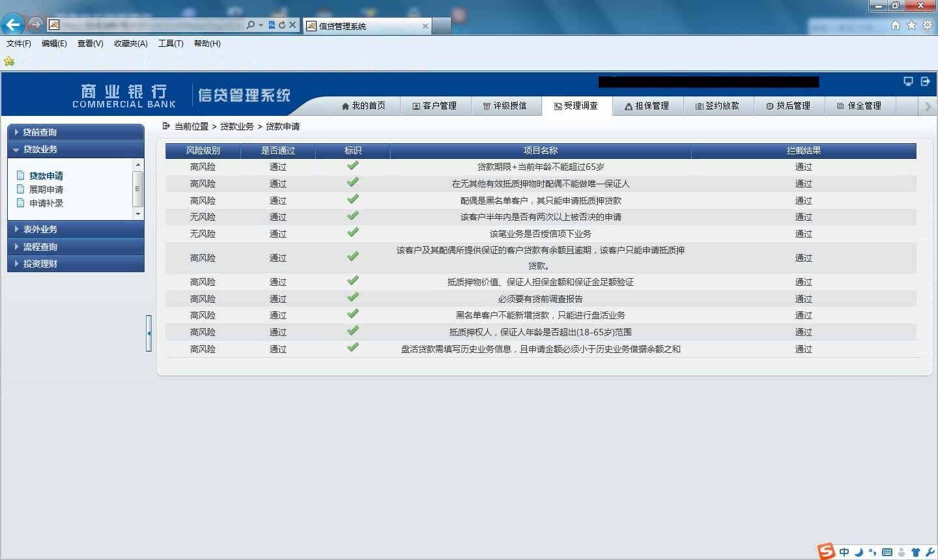Click the breadcrumb 当前位置 arrow icon
The width and height of the screenshot is (938, 560).
click(x=166, y=126)
